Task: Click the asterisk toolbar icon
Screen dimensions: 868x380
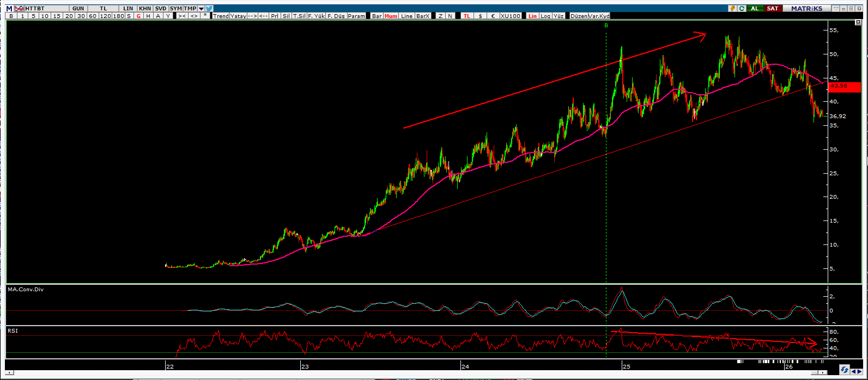Action: (x=205, y=16)
